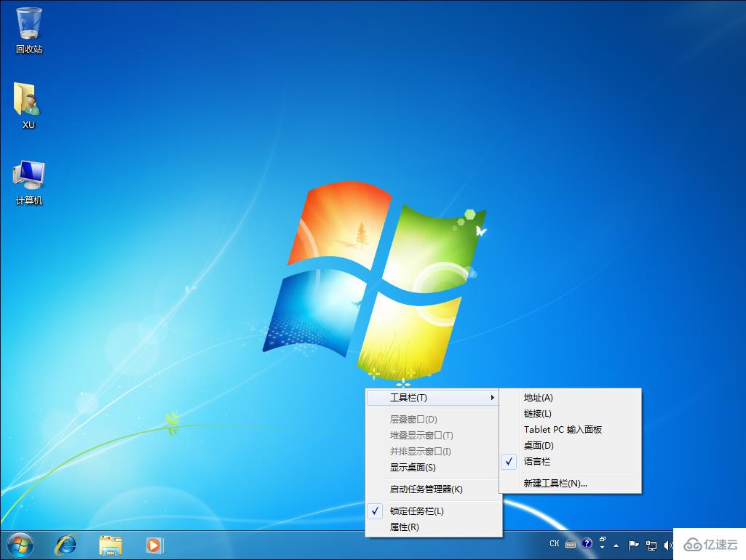Click the language bar restore icon
The height and width of the screenshot is (560, 746).
tap(603, 539)
